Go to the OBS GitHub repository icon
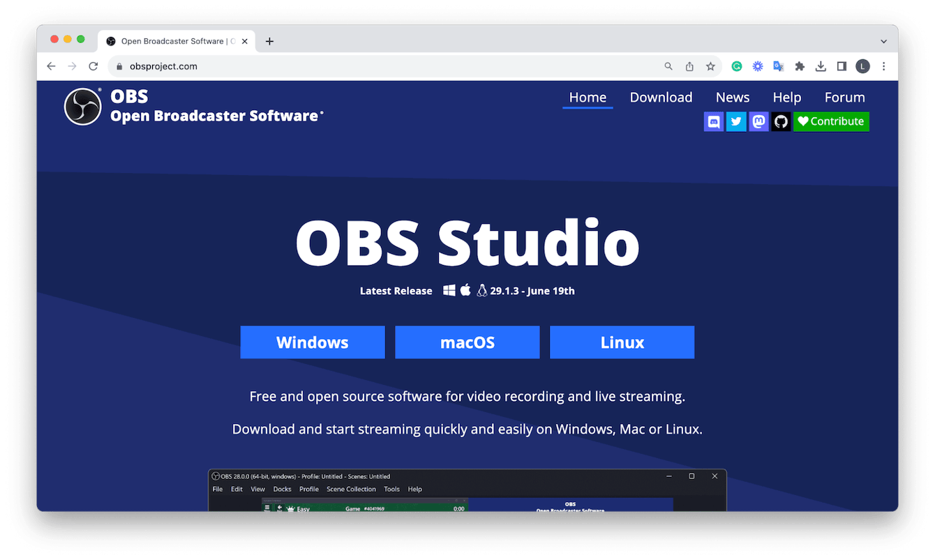Image resolution: width=935 pixels, height=560 pixels. coord(781,121)
